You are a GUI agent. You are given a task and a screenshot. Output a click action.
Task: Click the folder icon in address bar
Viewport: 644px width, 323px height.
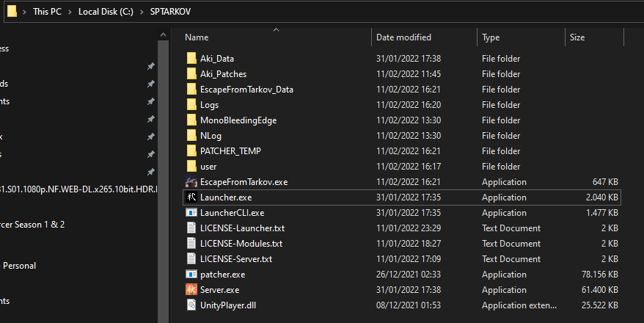pos(12,11)
